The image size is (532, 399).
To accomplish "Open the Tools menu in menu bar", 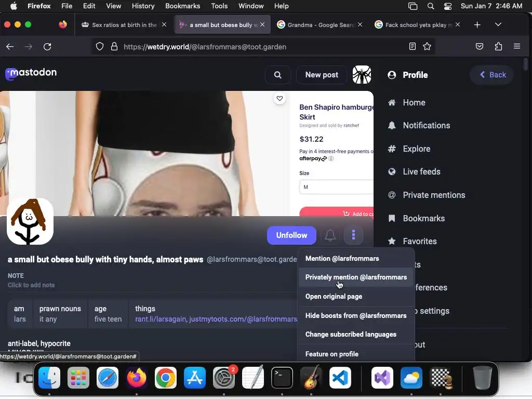I will 219,6.
